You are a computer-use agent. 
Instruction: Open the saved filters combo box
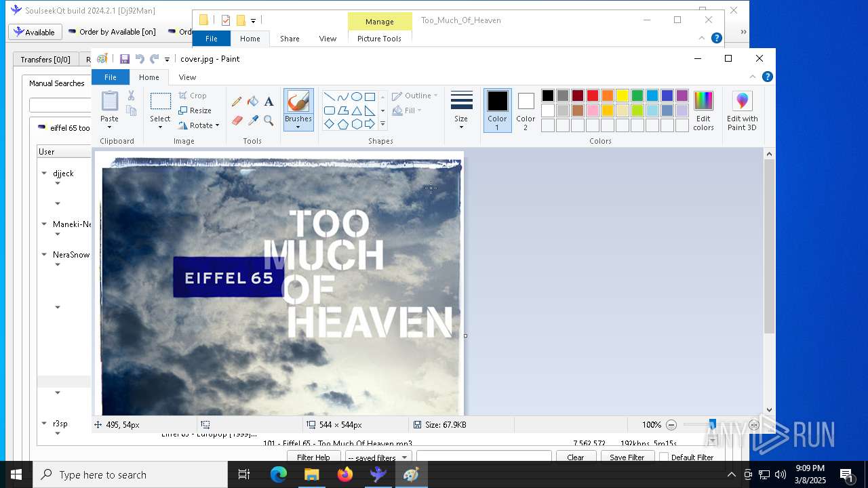tap(378, 457)
